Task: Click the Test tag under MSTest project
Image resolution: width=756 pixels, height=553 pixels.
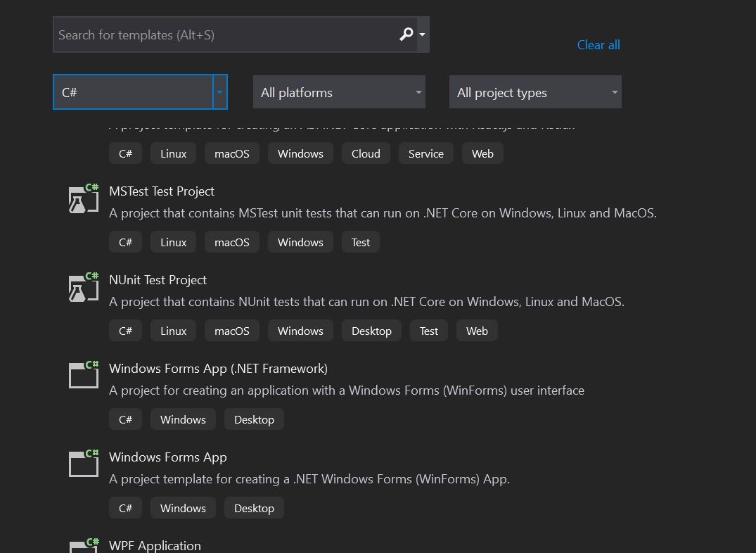Action: point(361,242)
